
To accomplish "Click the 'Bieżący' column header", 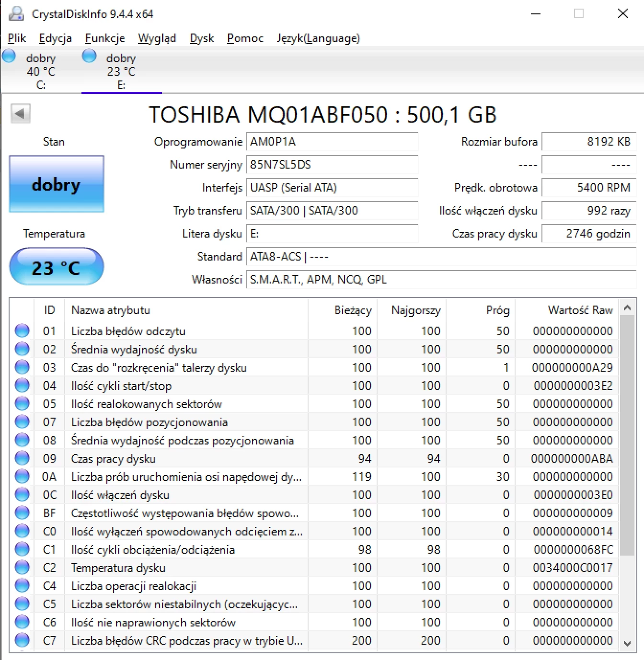I will [x=343, y=310].
